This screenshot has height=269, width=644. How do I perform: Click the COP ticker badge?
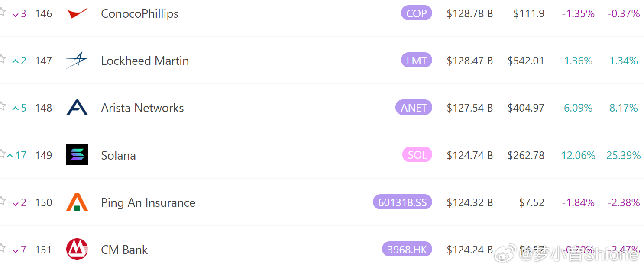[x=416, y=13]
